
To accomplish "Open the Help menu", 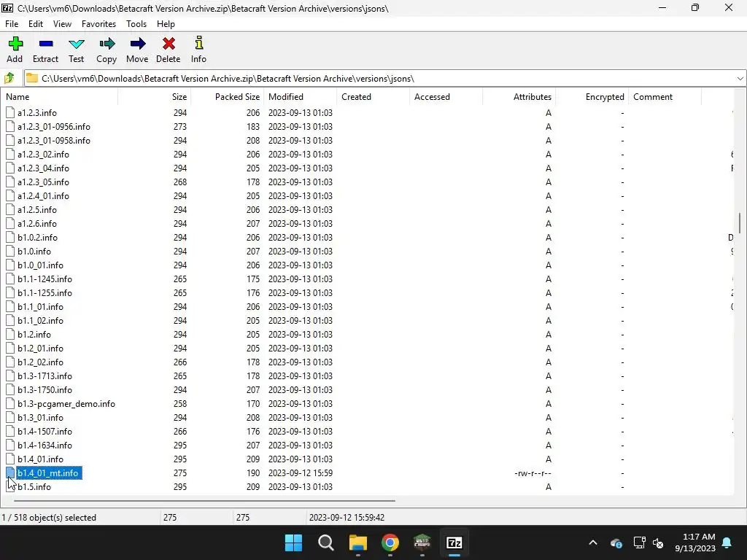I will pyautogui.click(x=166, y=24).
